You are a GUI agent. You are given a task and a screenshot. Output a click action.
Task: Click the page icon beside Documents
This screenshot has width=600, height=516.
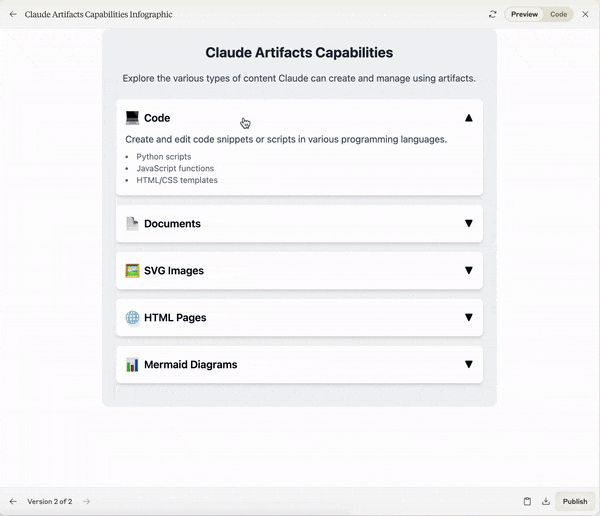132,224
